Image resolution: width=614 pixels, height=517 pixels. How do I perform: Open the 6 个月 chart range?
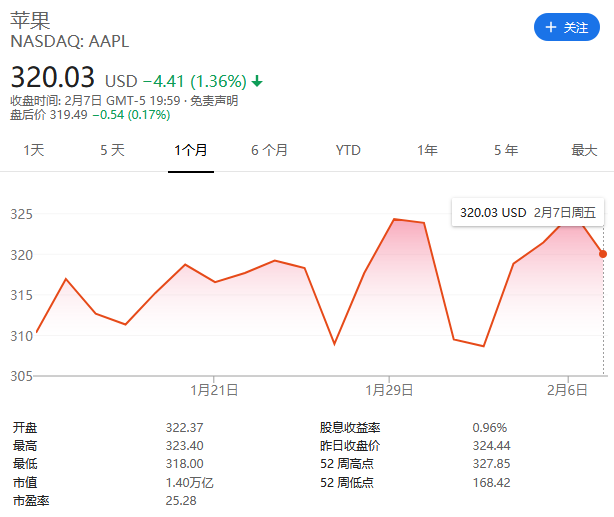pos(269,150)
